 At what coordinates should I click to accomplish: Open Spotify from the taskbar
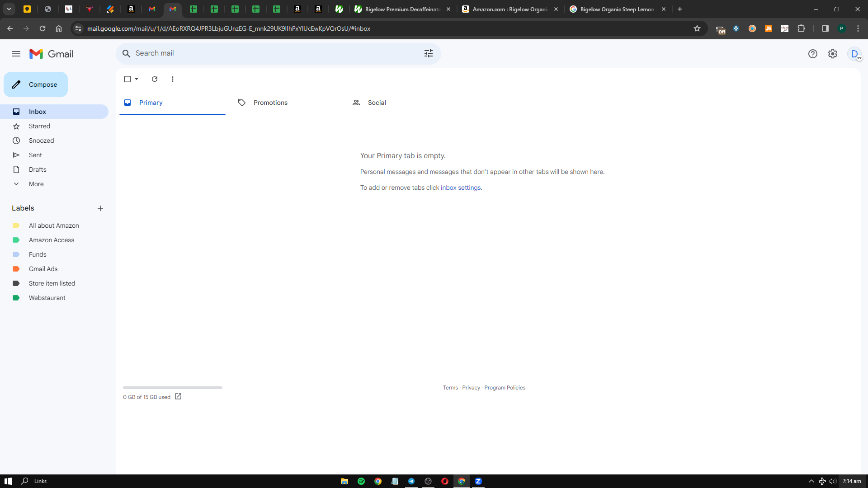(x=361, y=481)
